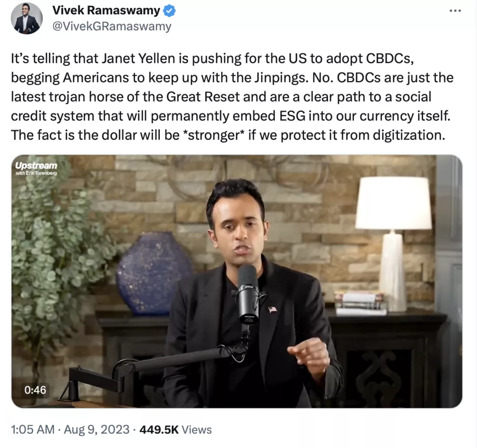Open Vivek Ramaswamy's profile avatar
This screenshot has width=477, height=448.
[27, 18]
